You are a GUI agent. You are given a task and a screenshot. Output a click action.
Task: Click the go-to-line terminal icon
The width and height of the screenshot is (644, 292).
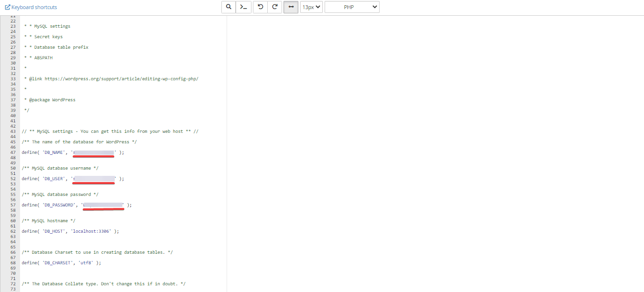coord(244,7)
